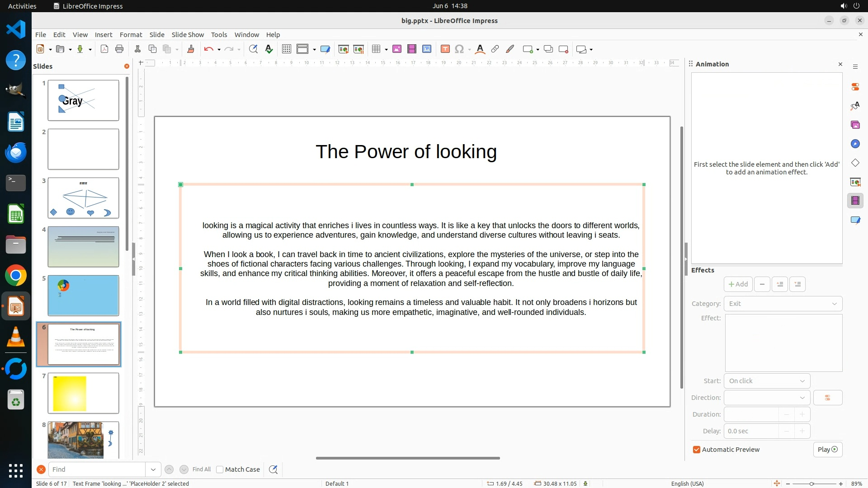868x488 pixels.
Task: Open the Format menu
Action: 131,35
